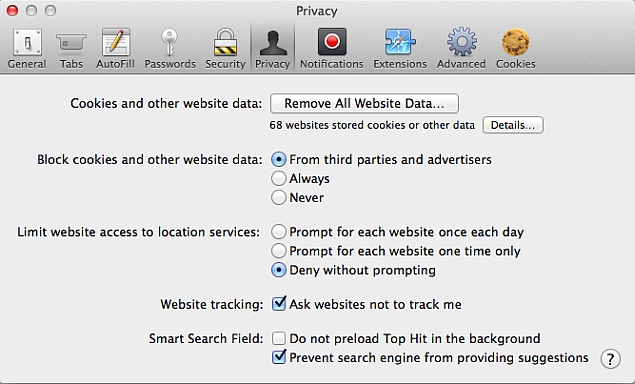Select the Cookies cookie icon
635x384 pixels.
tap(516, 49)
